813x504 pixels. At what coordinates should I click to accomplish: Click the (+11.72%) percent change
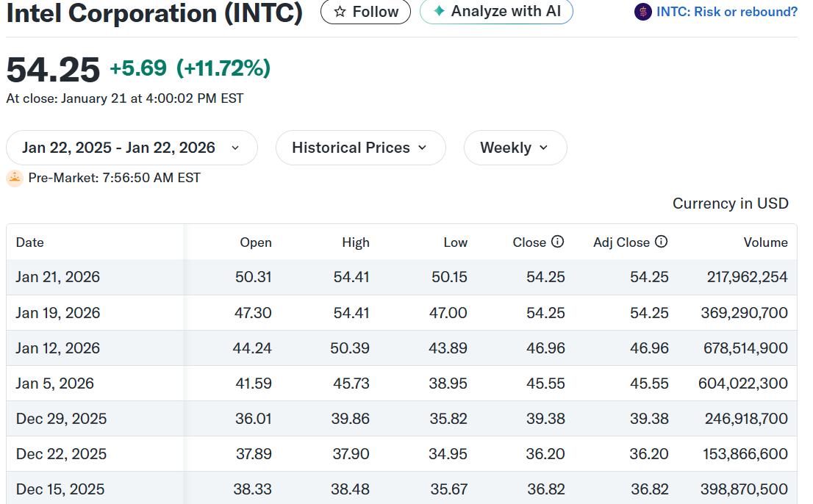(223, 68)
